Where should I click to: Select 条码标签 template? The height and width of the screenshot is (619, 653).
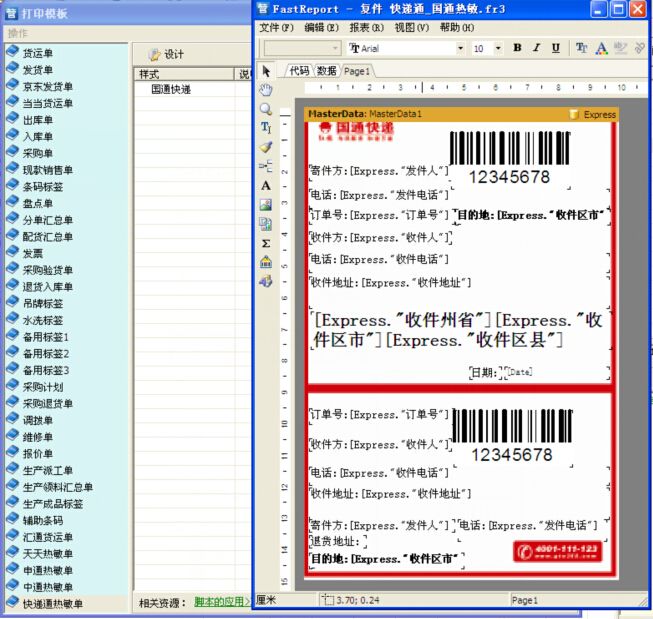[42, 187]
